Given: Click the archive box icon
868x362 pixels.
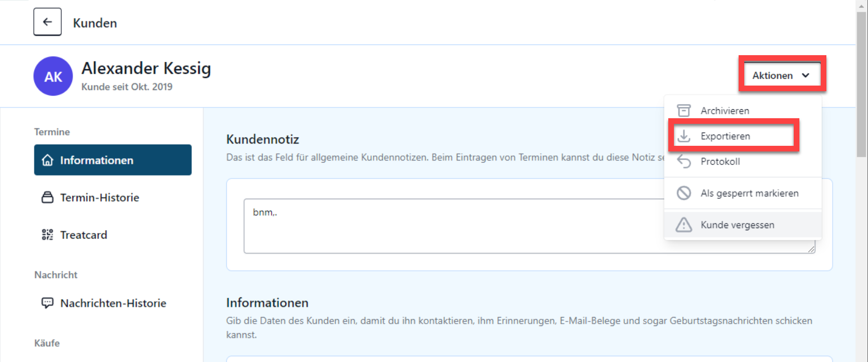Looking at the screenshot, I should (x=683, y=110).
